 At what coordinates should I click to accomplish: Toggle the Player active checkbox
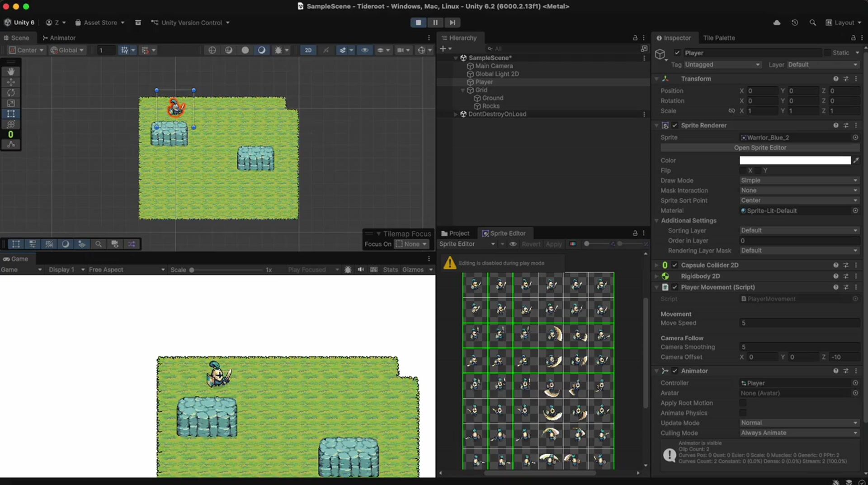click(677, 53)
